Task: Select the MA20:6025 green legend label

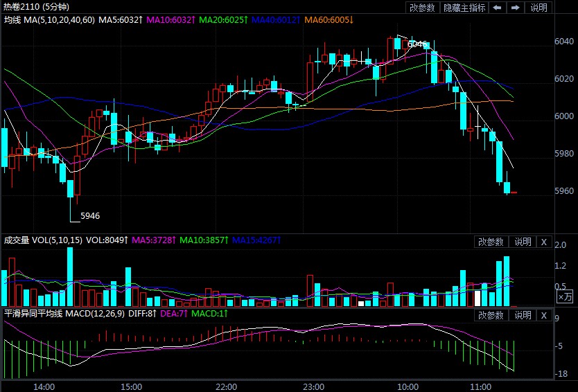Action: click(222, 19)
